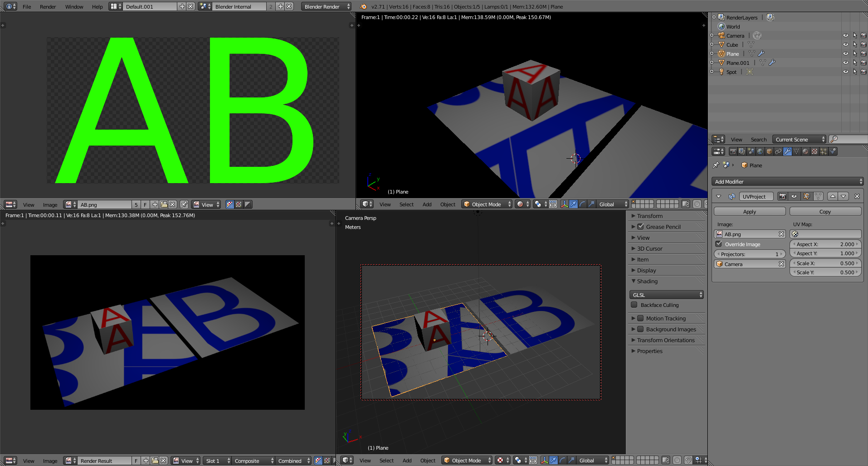The image size is (868, 466).
Task: Expand the 3D Cursor panel
Action: [x=667, y=248]
